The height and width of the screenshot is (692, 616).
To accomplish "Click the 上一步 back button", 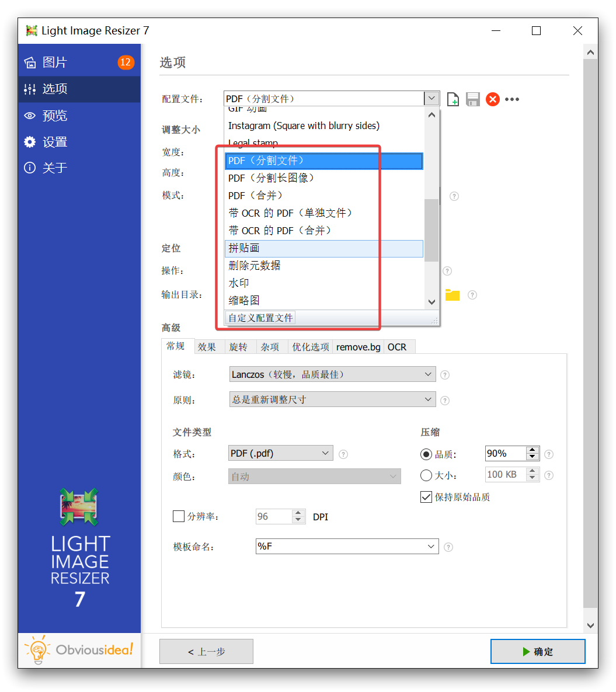I will pyautogui.click(x=207, y=652).
